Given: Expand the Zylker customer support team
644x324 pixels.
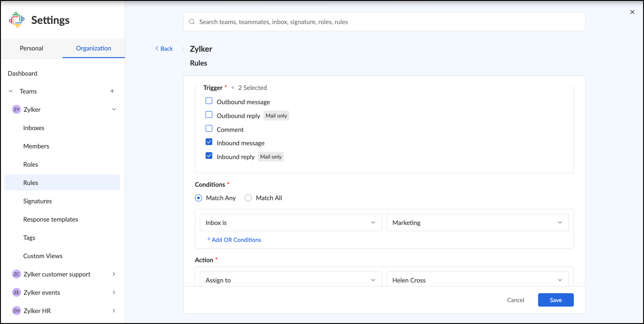Looking at the screenshot, I should coord(114,274).
